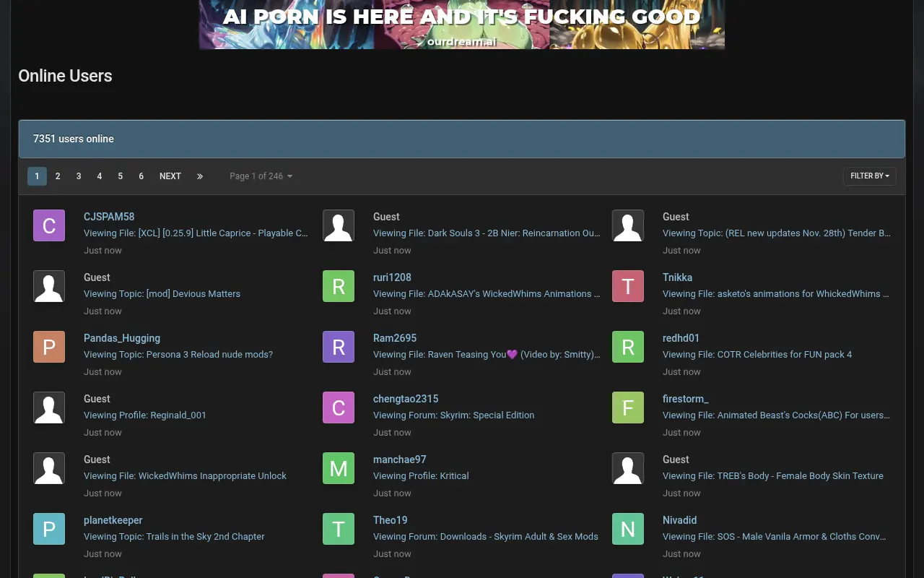Open '[mod] Devious Matters' topic link
This screenshot has height=578, width=924.
pos(162,294)
